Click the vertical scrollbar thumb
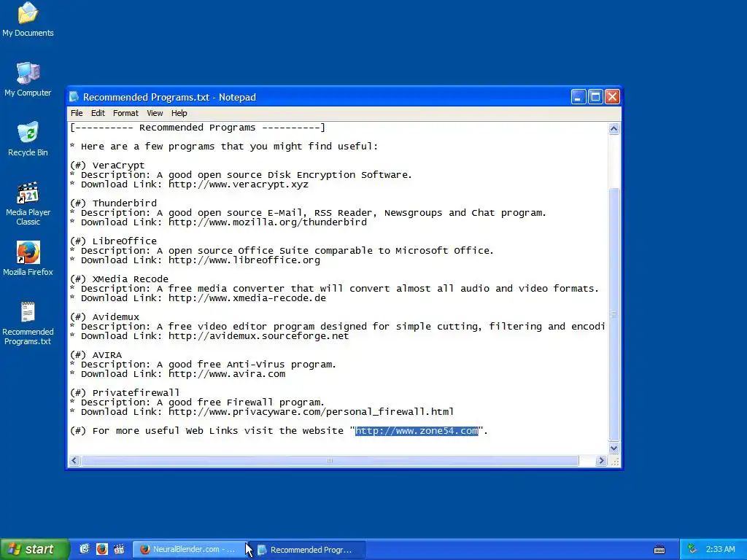Viewport: 747px width, 560px height. coord(614,314)
